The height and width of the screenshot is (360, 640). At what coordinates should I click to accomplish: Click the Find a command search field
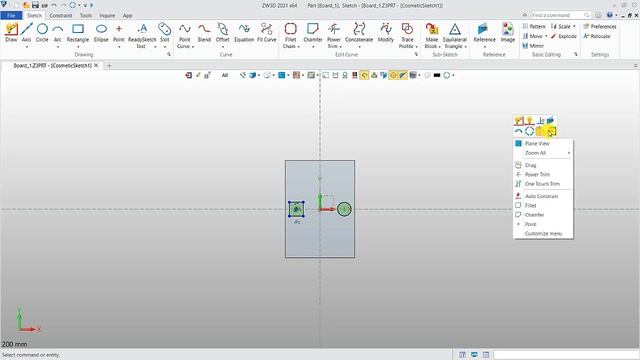pyautogui.click(x=561, y=15)
